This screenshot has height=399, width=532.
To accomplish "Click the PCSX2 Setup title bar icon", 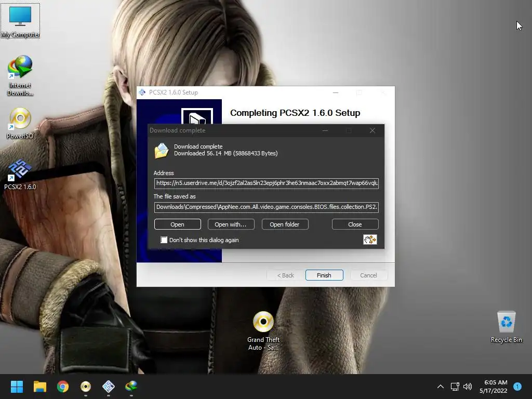I will coord(142,92).
